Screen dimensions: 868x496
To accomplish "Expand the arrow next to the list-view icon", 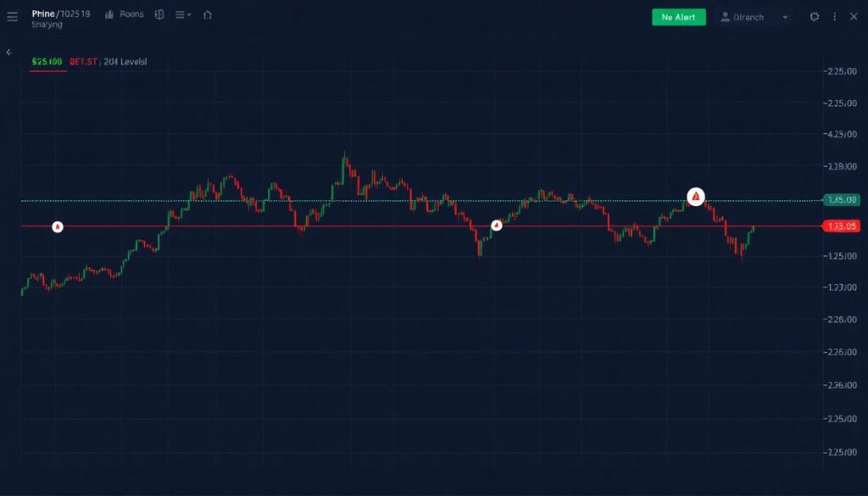I will click(x=188, y=14).
